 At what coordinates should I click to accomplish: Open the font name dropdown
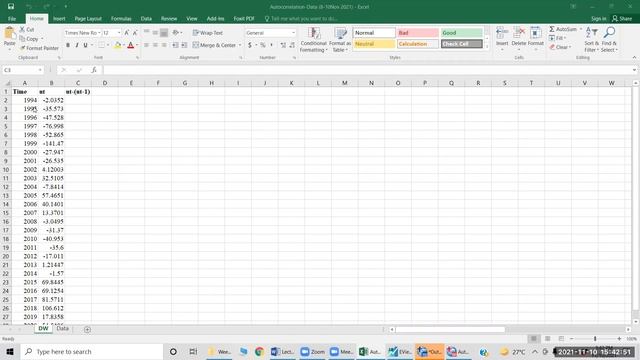(99, 33)
